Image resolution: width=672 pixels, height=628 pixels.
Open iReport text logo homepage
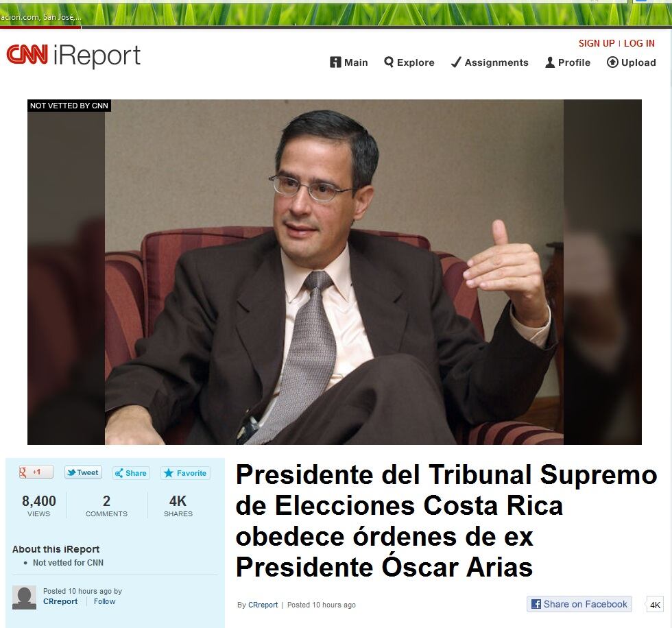coord(97,56)
